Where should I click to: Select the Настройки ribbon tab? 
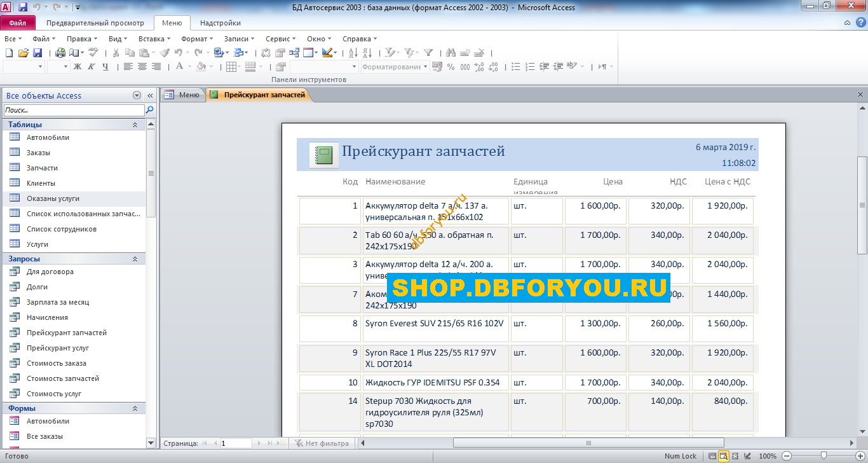220,23
